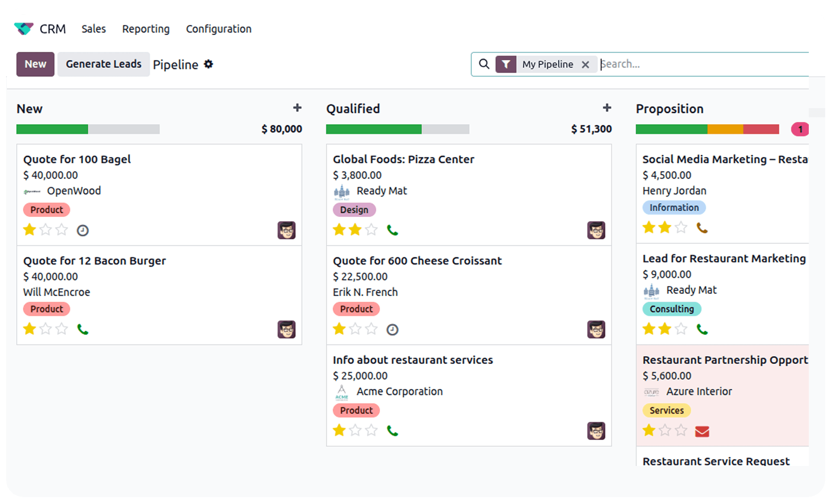Image resolution: width=833 pixels, height=504 pixels.
Task: Open the Reporting menu
Action: [x=146, y=29]
